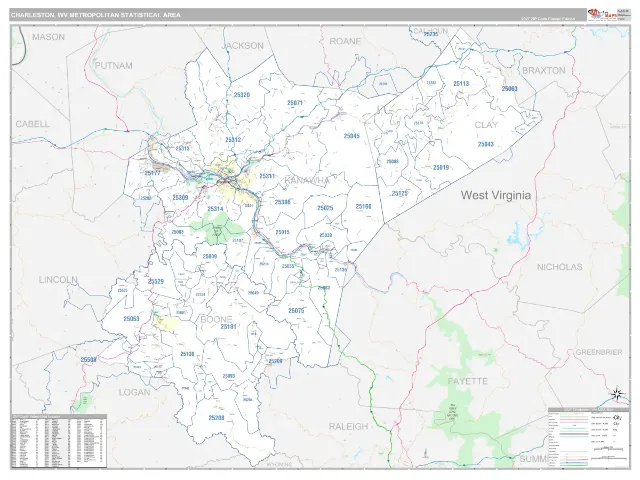Select the PUTNAM county label

(x=113, y=66)
